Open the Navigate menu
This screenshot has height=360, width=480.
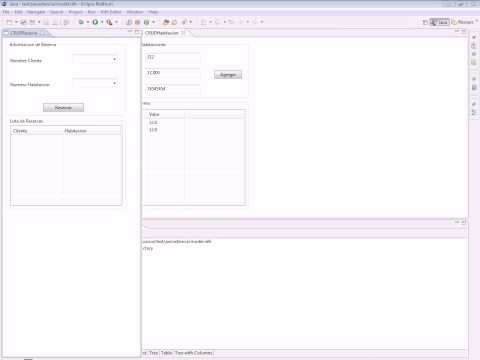coord(36,12)
